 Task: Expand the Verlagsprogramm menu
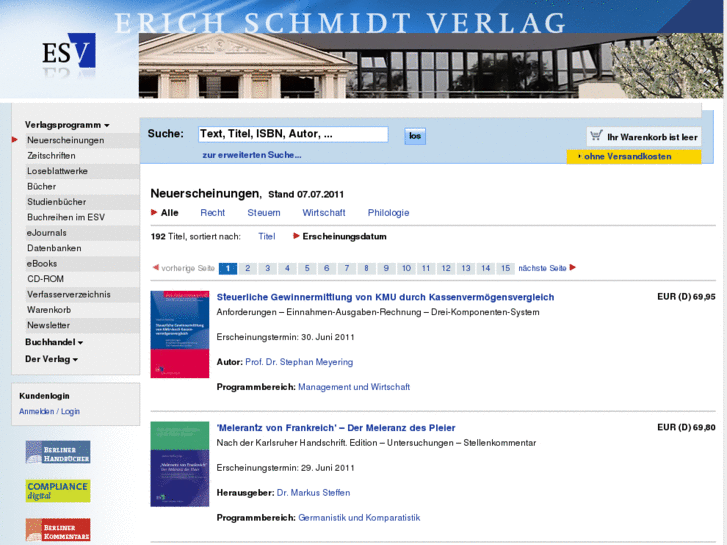pyautogui.click(x=67, y=125)
